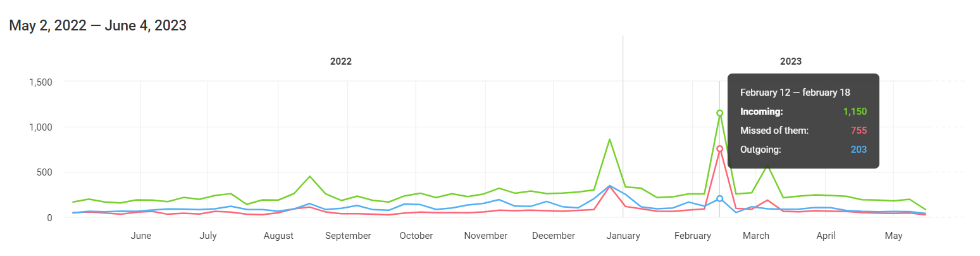980x256 pixels.
Task: Click the 1,500 y-axis label
Action: (40, 82)
